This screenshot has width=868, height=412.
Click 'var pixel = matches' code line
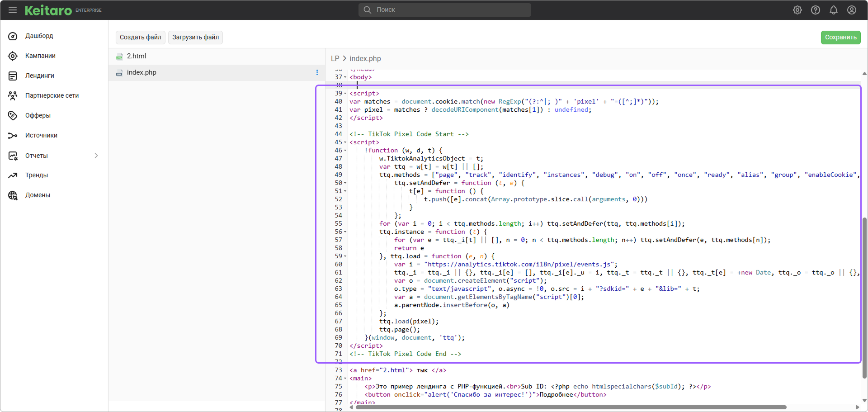pyautogui.click(x=470, y=110)
